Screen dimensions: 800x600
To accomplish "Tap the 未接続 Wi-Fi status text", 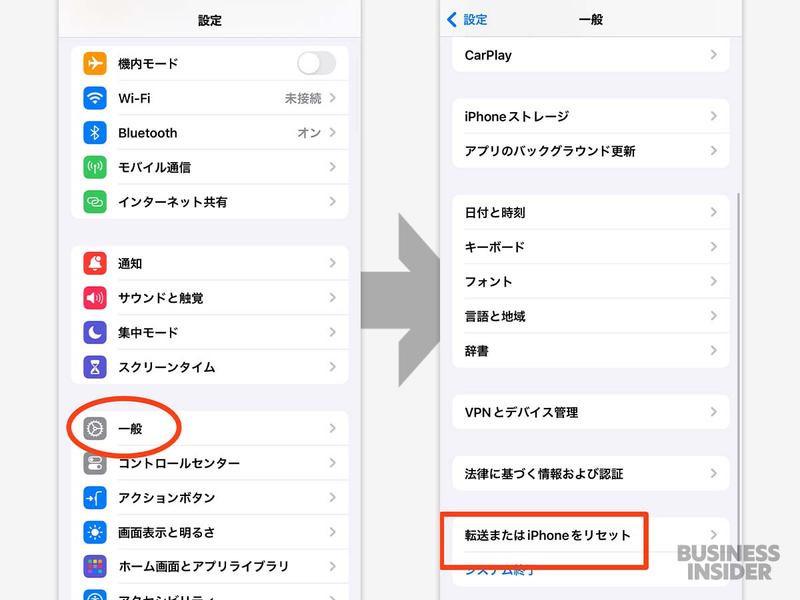I will 303,98.
